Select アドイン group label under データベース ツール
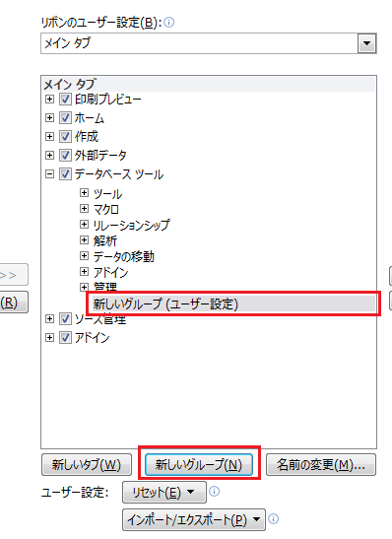Viewport: 392px width, 539px height. point(110,272)
